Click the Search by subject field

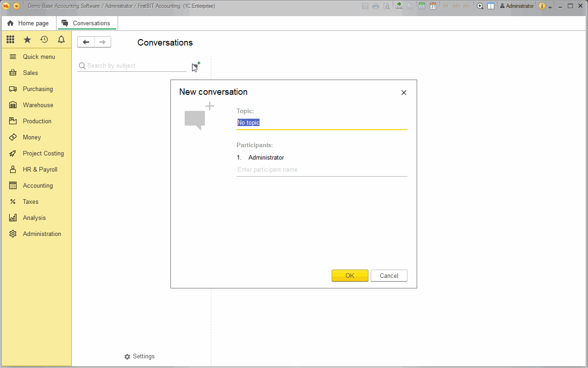[x=133, y=65]
